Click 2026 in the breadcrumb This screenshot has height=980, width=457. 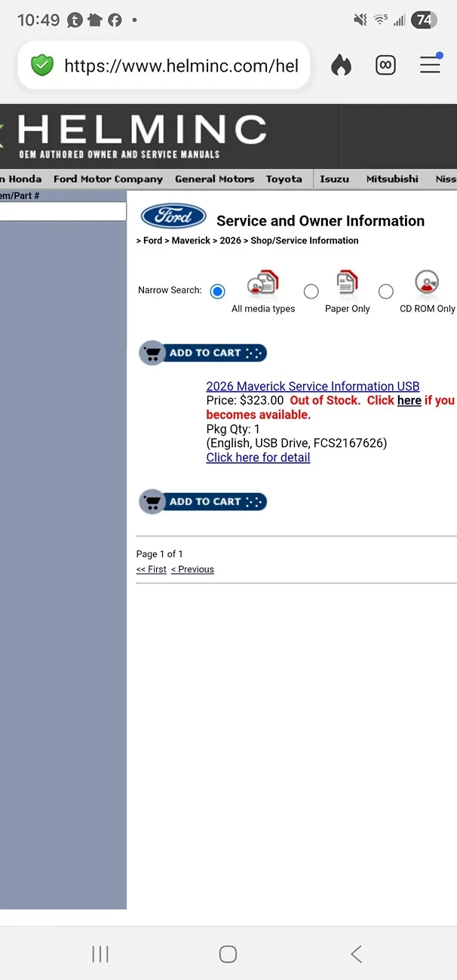[230, 241]
